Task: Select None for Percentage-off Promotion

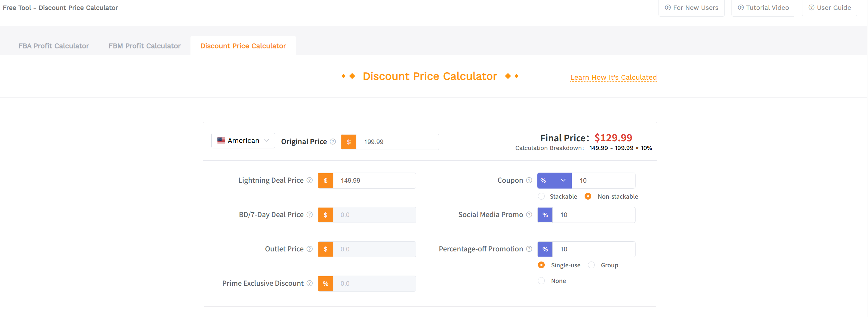Action: [x=541, y=281]
